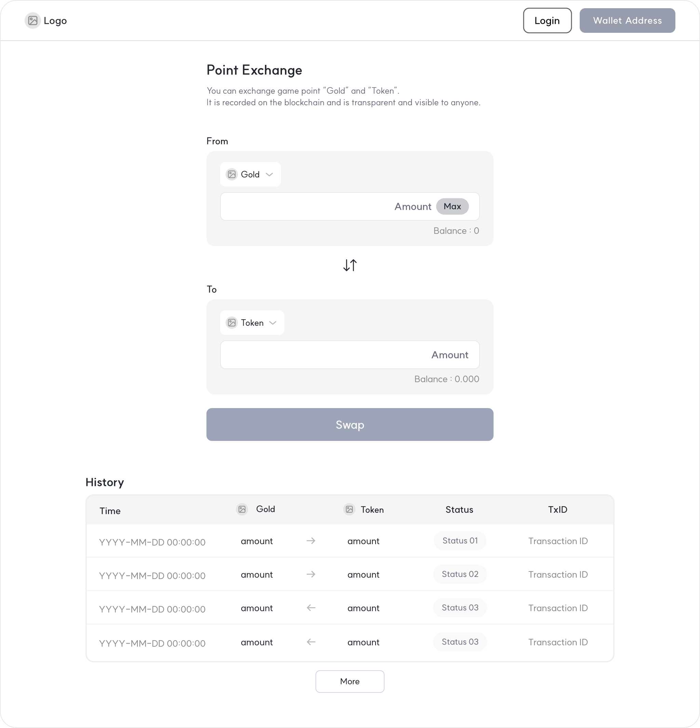This screenshot has height=728, width=700.
Task: Open Transaction ID link in Status 02 row
Action: point(558,575)
